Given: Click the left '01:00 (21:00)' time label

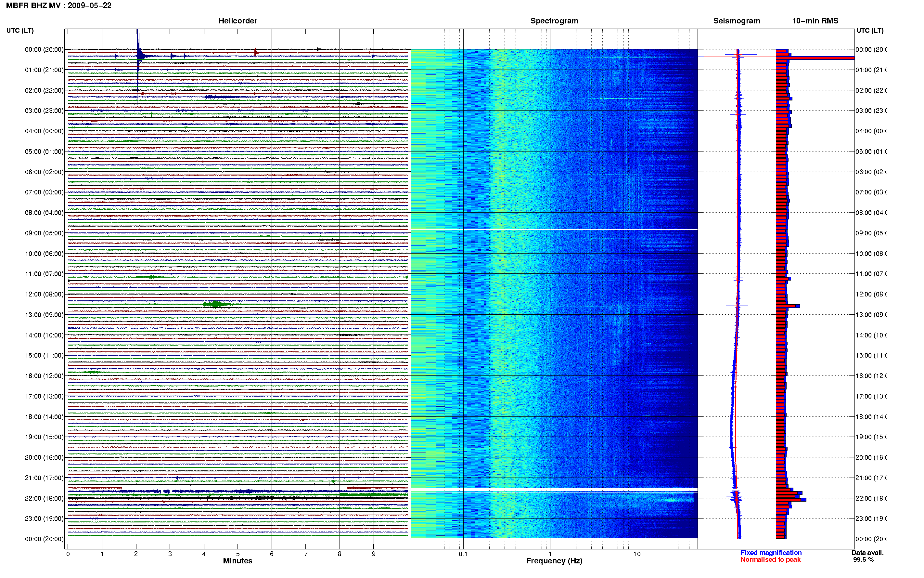Looking at the screenshot, I should tap(44, 70).
